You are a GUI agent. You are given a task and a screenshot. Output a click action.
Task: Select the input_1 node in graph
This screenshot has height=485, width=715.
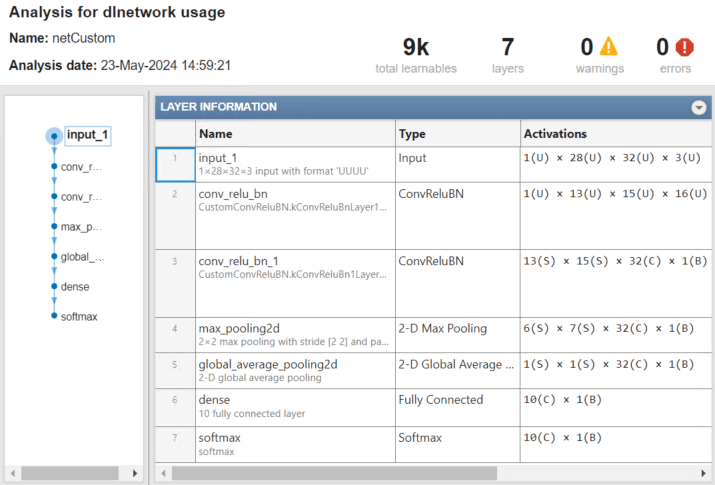click(x=87, y=135)
